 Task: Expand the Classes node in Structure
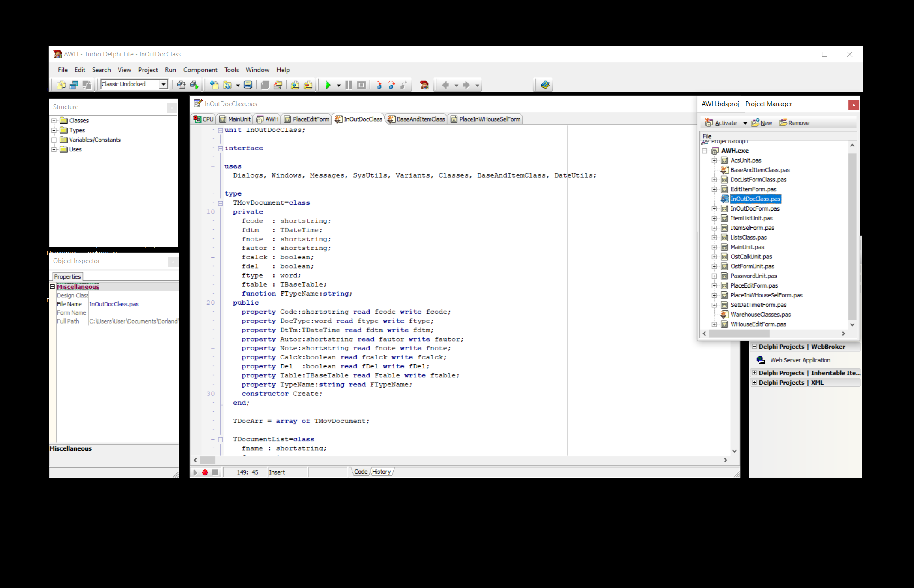[x=54, y=121]
